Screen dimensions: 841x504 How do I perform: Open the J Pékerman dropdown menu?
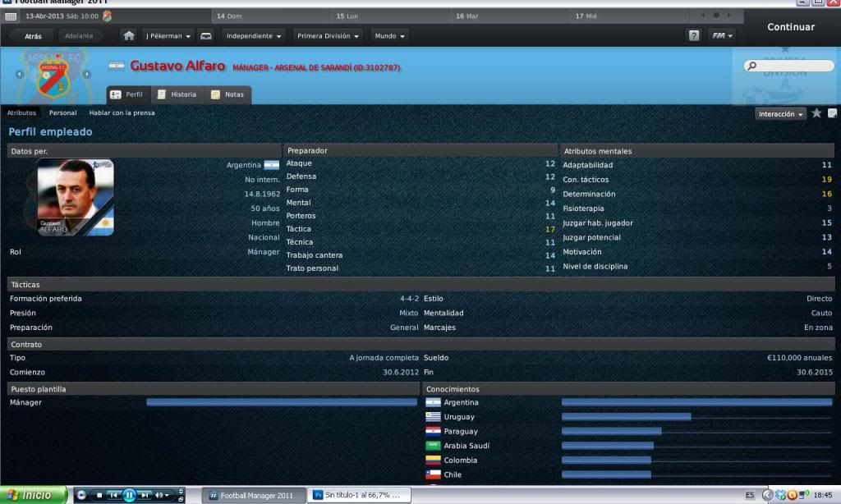(168, 36)
